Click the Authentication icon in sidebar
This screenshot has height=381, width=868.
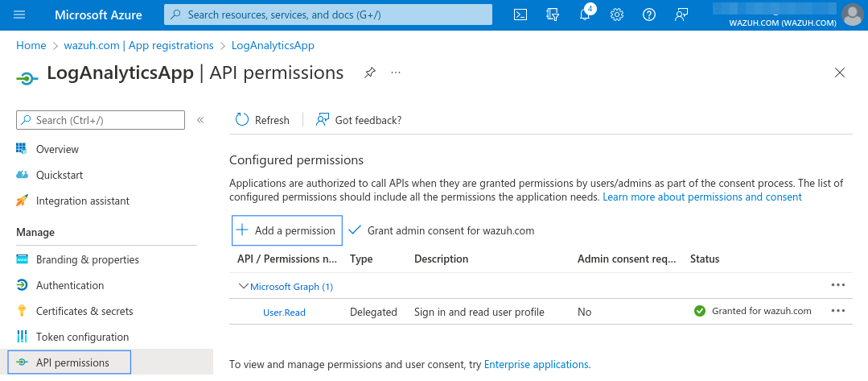click(x=22, y=285)
